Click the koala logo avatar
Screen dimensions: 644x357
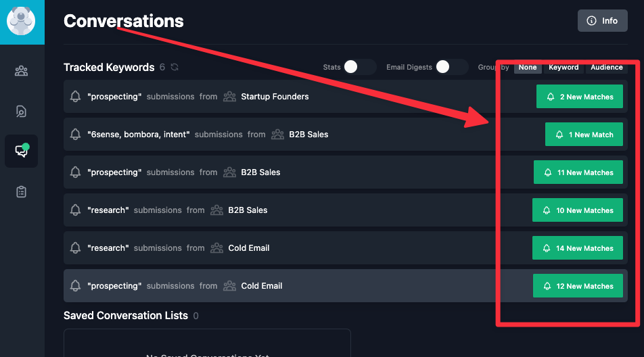21,21
